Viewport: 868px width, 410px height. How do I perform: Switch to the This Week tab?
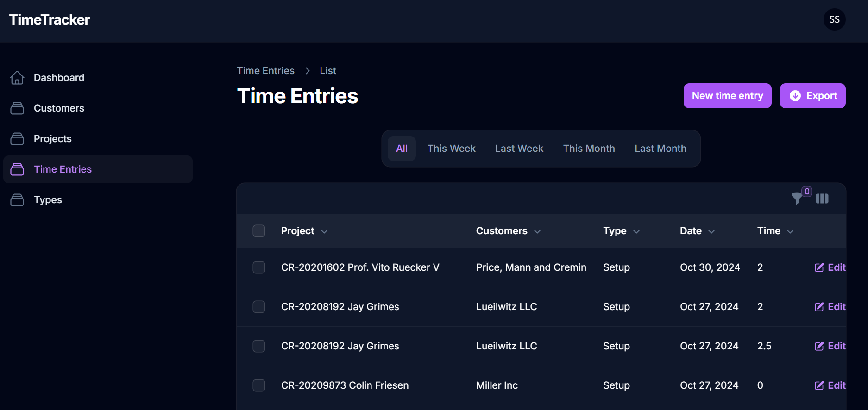(x=451, y=149)
